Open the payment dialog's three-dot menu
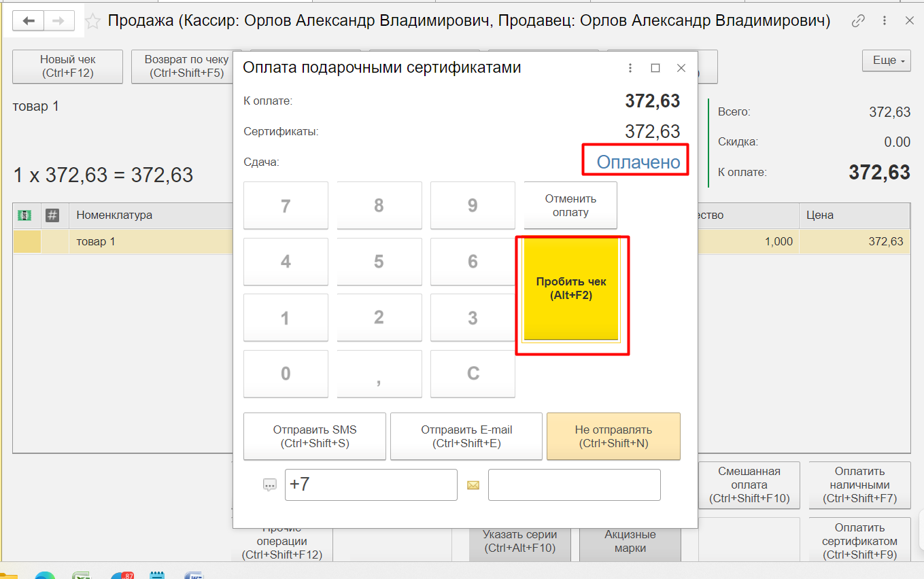The width and height of the screenshot is (924, 579). [x=630, y=68]
